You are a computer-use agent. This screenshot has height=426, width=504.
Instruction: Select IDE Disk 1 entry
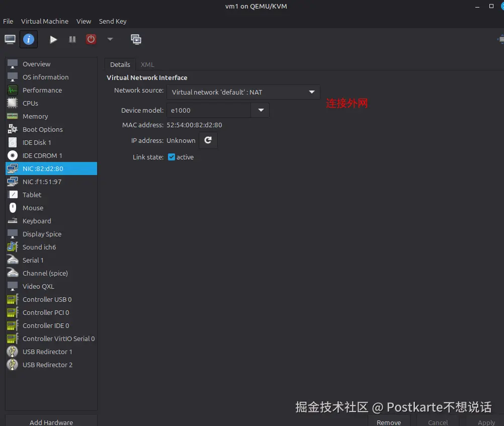pos(51,142)
